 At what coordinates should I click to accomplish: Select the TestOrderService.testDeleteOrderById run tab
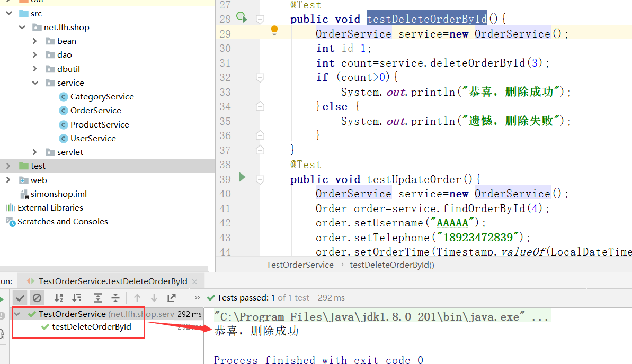click(x=112, y=281)
